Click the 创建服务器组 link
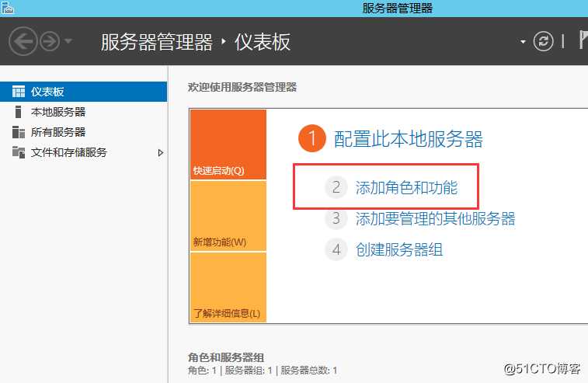 pos(399,250)
